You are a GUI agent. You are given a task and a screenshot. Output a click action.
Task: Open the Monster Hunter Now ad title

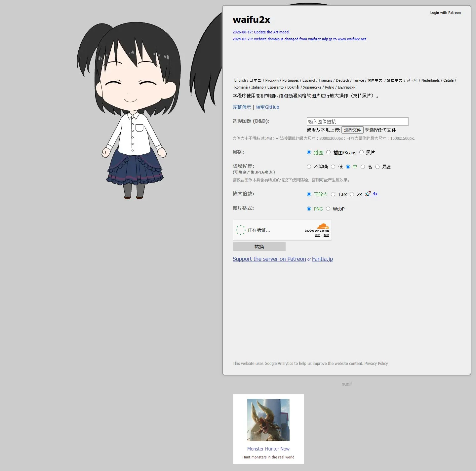[268, 449]
